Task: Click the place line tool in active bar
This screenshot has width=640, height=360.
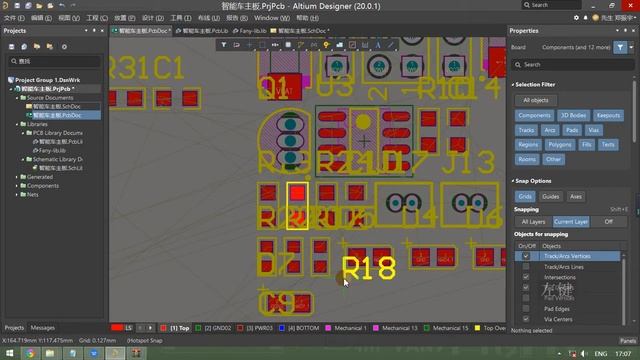Action: click(391, 44)
